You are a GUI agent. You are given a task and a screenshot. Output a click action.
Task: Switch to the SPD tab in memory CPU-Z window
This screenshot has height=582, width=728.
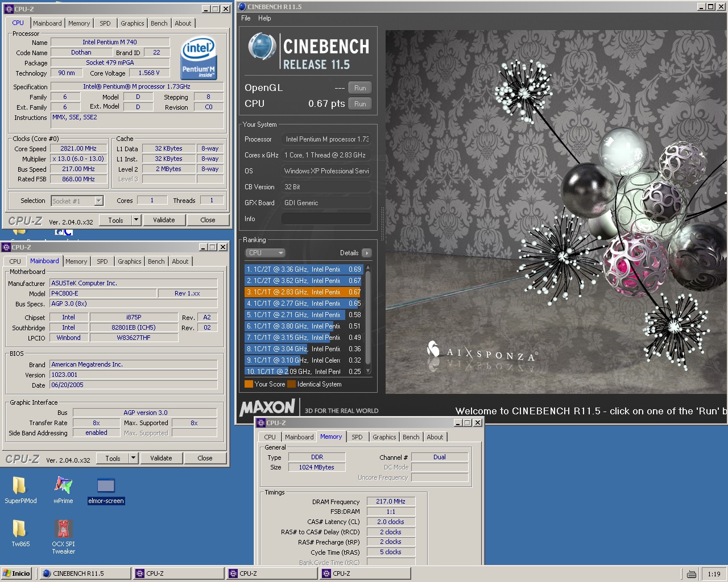coord(357,437)
